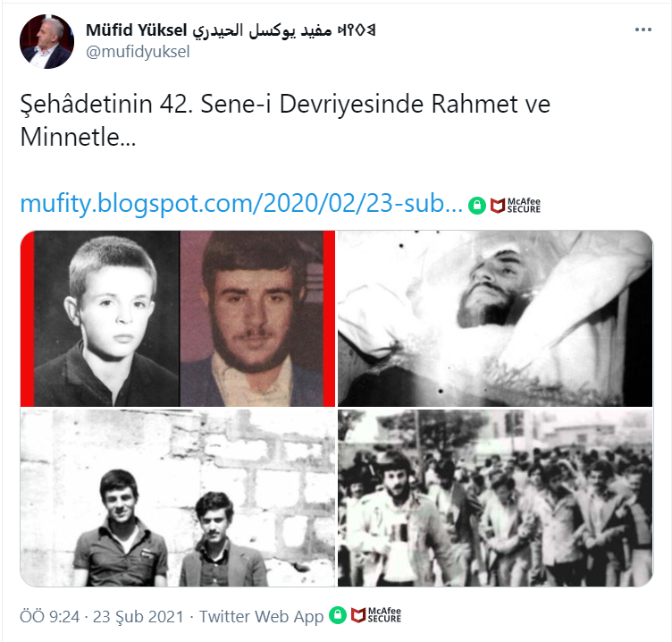The image size is (672, 642).
Task: Click the young boy portrait in the first image
Action: click(106, 318)
